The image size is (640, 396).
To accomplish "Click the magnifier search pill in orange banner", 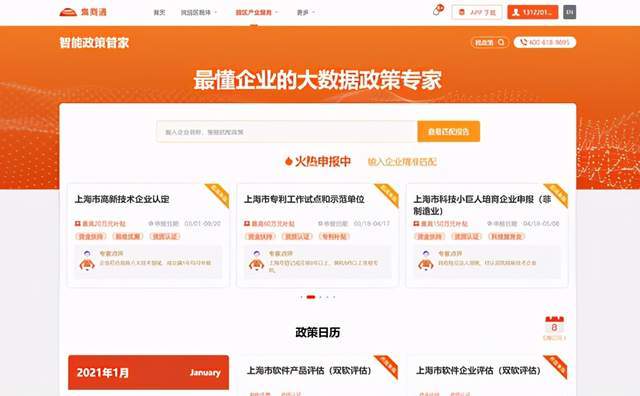I will pos(489,42).
